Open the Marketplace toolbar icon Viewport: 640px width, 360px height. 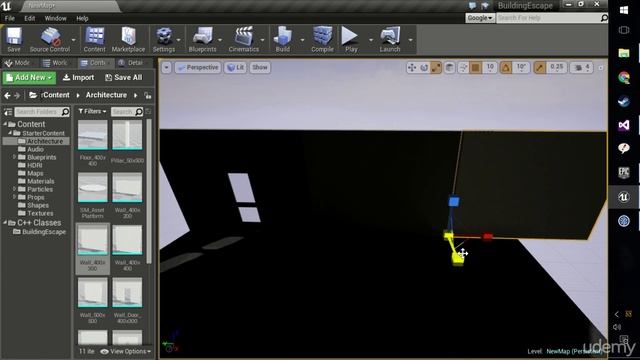[128, 40]
